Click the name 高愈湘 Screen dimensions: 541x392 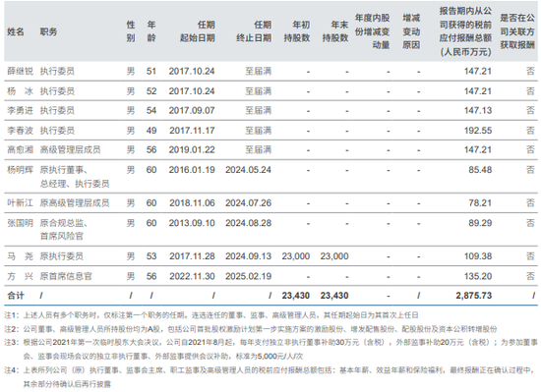click(20, 150)
